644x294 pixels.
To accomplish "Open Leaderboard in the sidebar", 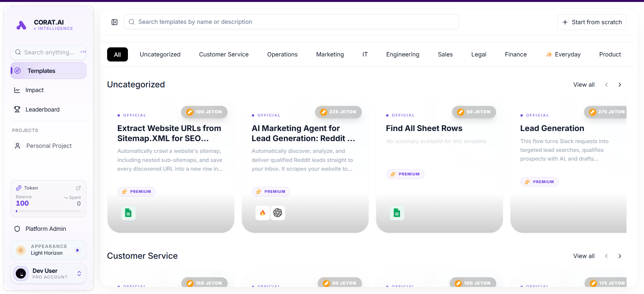I will point(48,109).
